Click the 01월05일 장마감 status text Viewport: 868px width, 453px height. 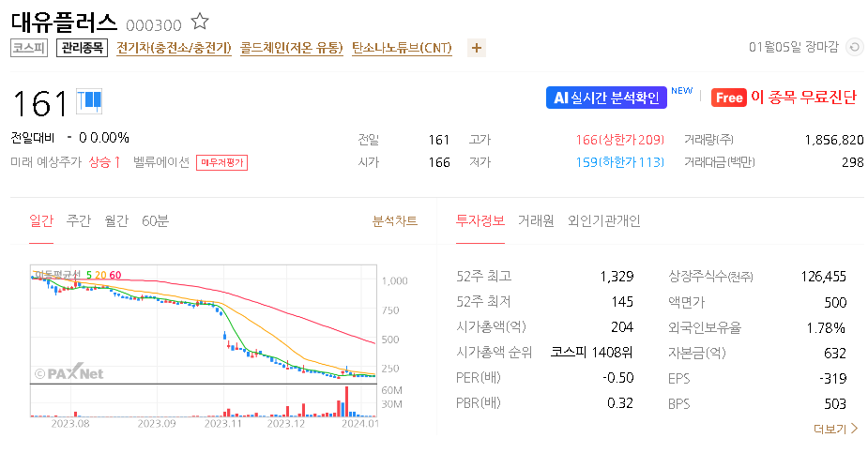click(x=793, y=48)
